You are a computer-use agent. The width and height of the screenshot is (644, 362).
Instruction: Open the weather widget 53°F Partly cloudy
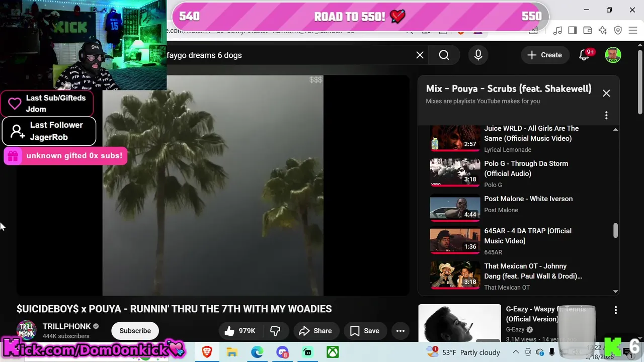tap(463, 352)
